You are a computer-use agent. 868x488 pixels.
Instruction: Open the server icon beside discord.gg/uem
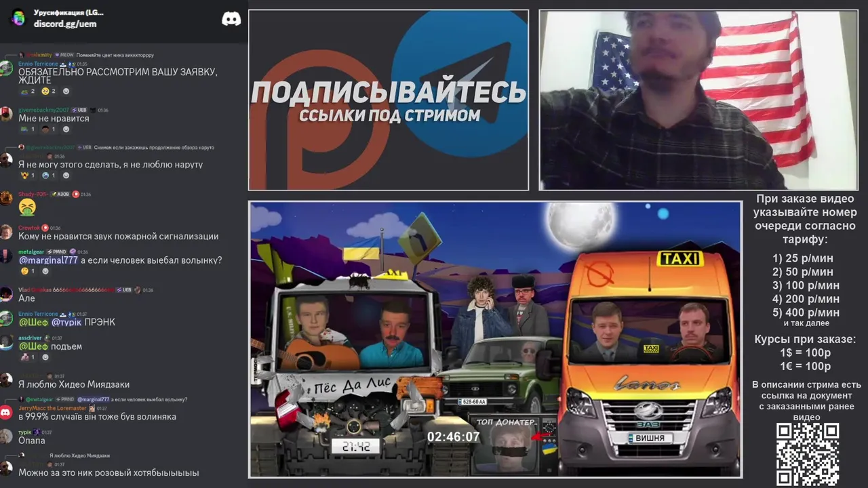tap(18, 18)
